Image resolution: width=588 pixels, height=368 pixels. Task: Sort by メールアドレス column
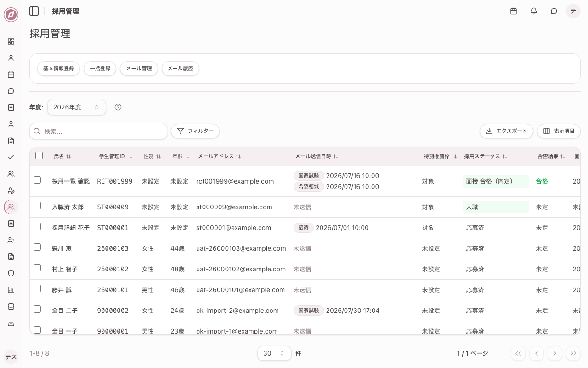pyautogui.click(x=219, y=156)
